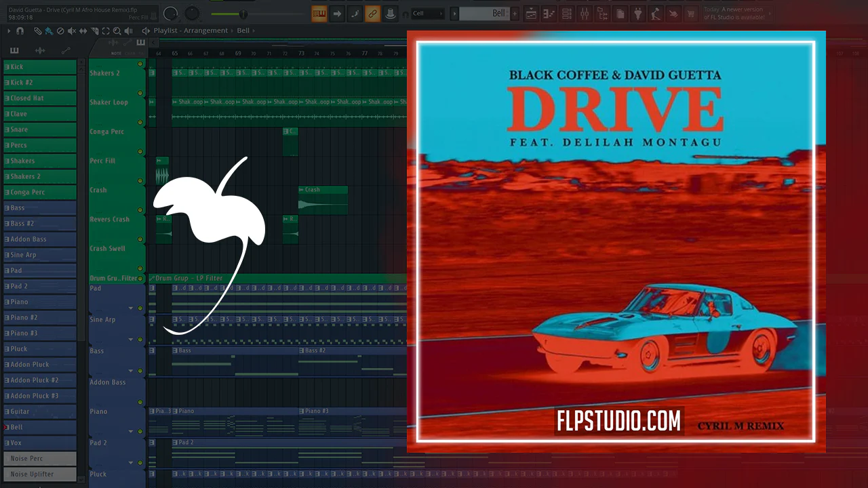
Task: Select the mute tool in playlist toolbar
Action: pos(72,31)
